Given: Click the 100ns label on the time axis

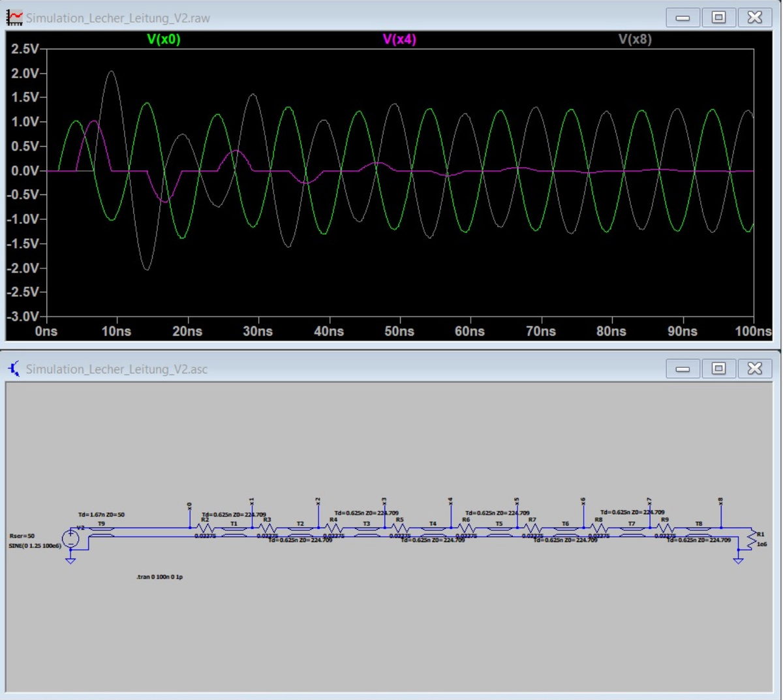Looking at the screenshot, I should coord(753,331).
